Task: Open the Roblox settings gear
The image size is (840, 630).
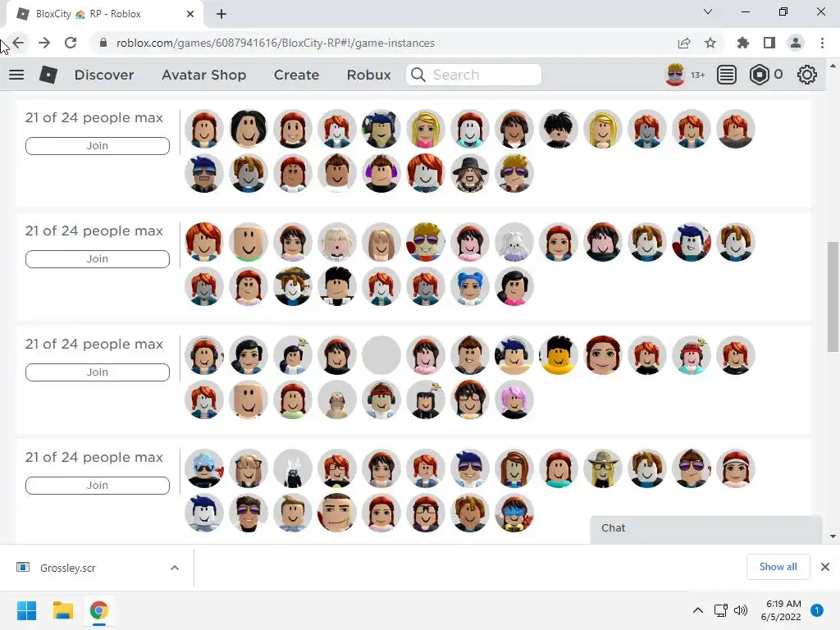Action: click(x=807, y=75)
